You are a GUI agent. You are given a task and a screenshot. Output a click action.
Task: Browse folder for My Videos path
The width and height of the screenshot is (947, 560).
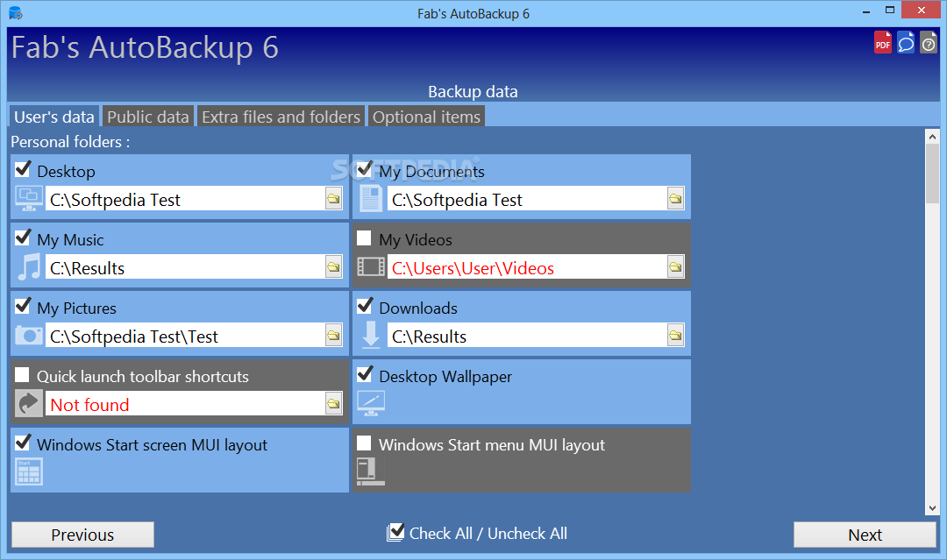click(x=675, y=266)
